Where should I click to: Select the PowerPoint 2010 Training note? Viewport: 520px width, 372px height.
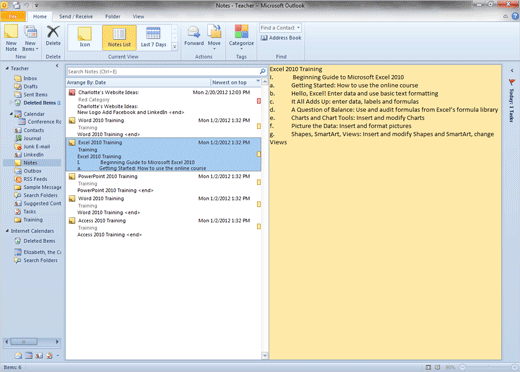163,183
